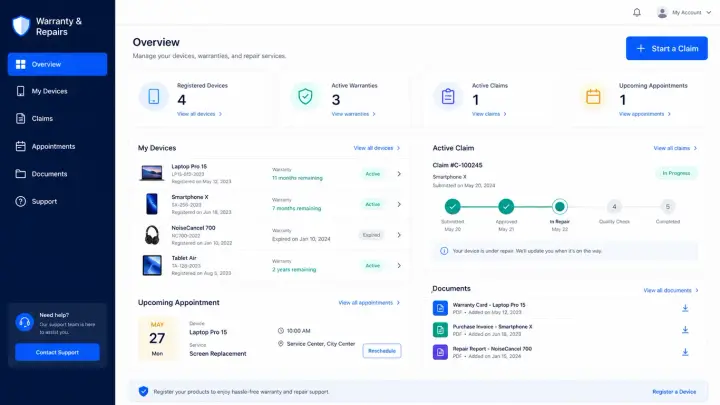This screenshot has height=405, width=720.
Task: Click the text '11 months remaining'
Action: [297, 178]
